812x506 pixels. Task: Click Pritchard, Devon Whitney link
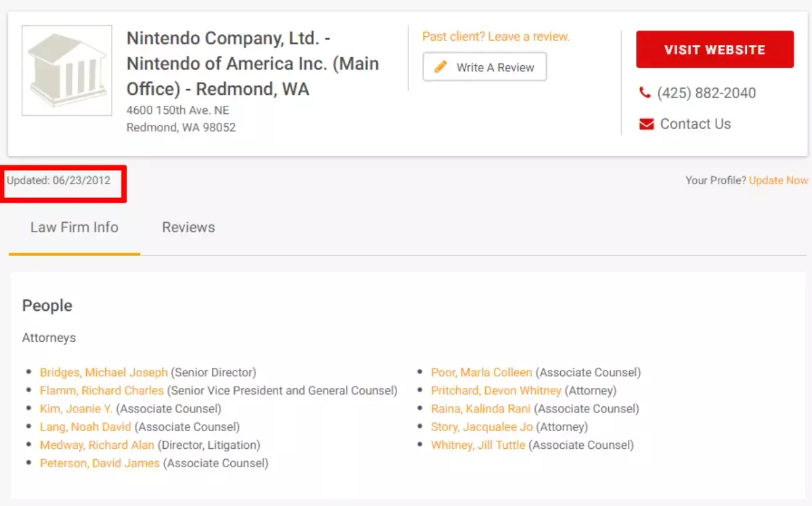(496, 391)
